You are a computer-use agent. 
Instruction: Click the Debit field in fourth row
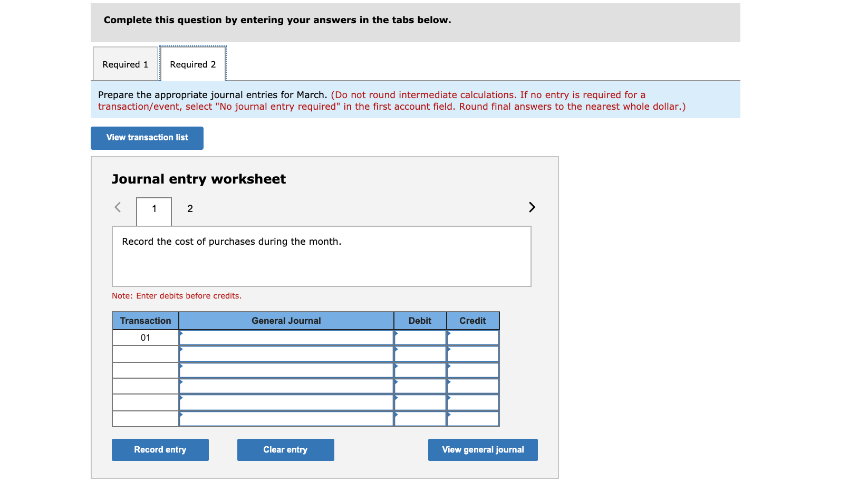pyautogui.click(x=420, y=386)
